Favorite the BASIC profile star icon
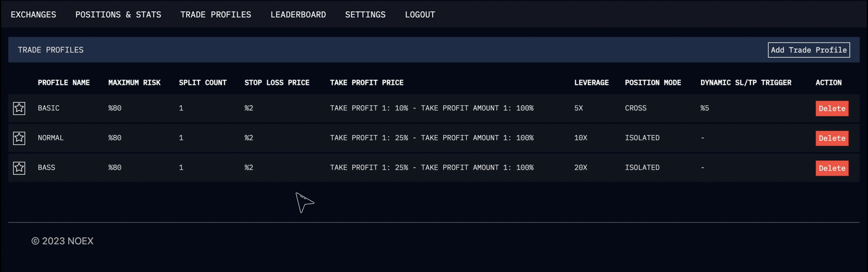868x272 pixels. click(19, 108)
